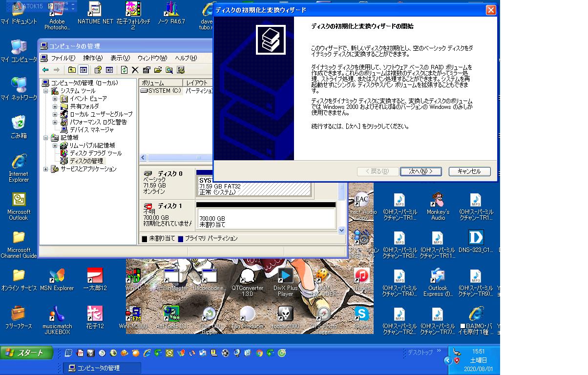Open the スタート menu button
Screen dimensions: 588x375
[x=26, y=353]
